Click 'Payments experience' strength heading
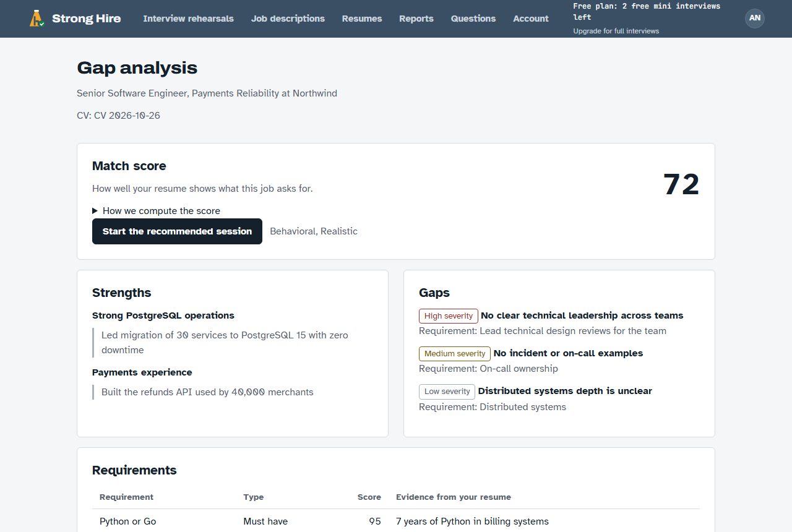Screen dimensions: 792x532 142,372
